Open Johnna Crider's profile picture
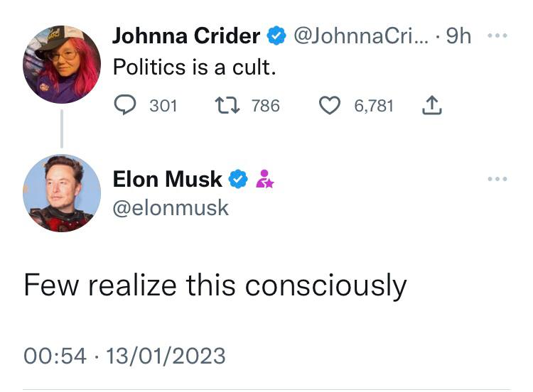The image size is (533, 392). (62, 63)
